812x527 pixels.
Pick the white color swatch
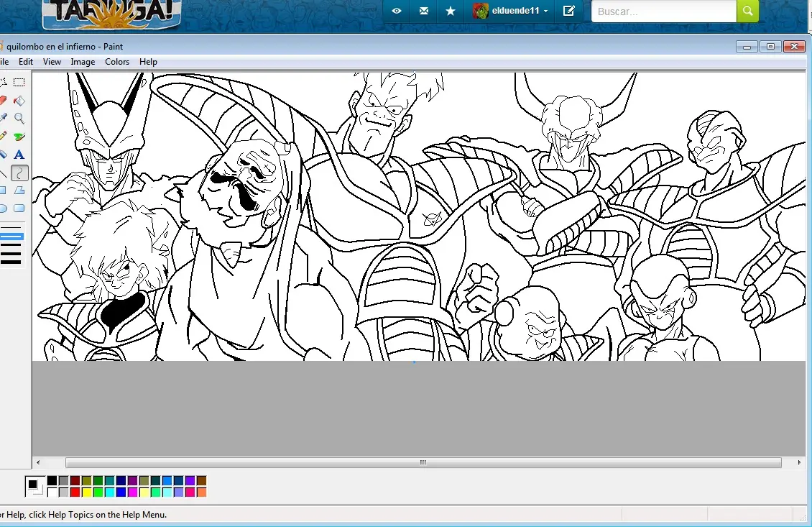coord(52,492)
